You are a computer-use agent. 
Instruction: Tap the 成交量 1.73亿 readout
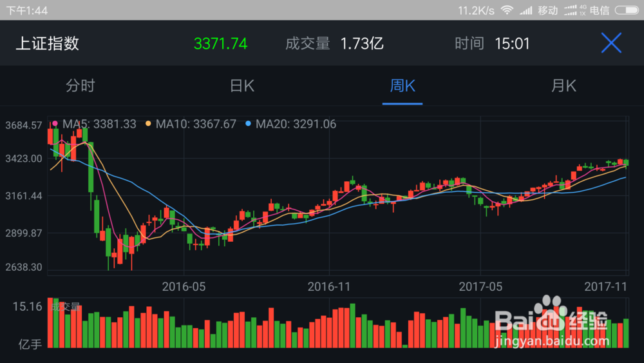click(x=334, y=44)
